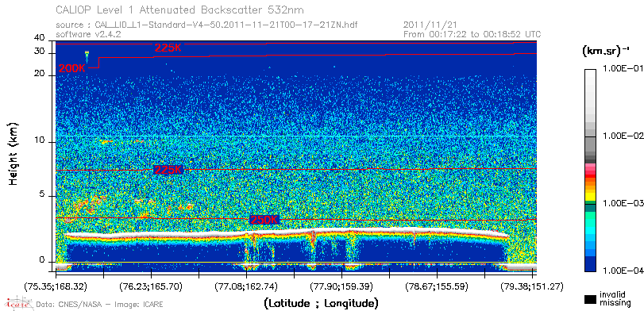Click the coordinate label (75.35;168.32)
The width and height of the screenshot is (644, 311).
(x=56, y=286)
